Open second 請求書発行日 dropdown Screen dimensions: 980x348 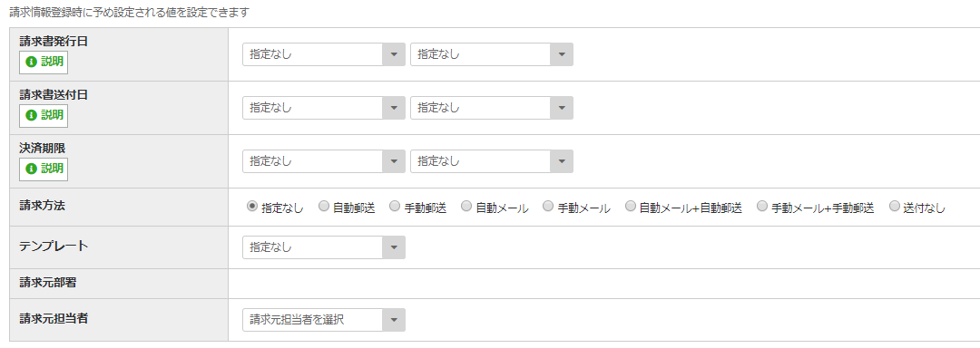click(491, 54)
